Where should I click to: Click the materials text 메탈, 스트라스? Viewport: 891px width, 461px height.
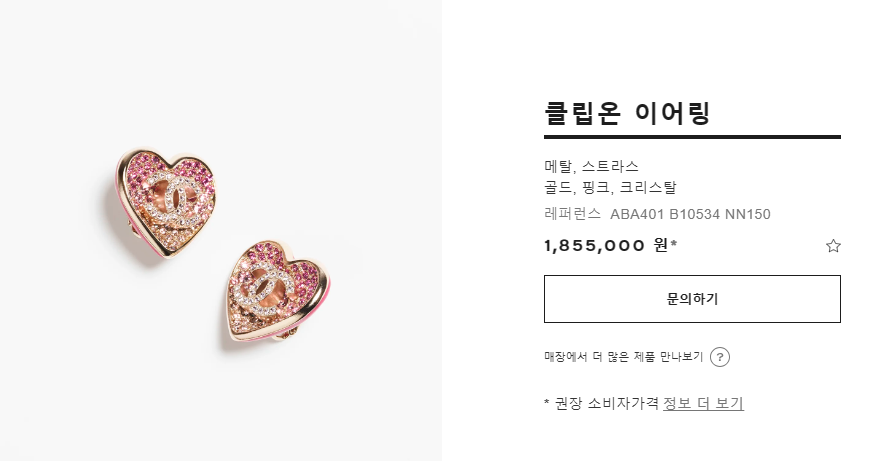[591, 166]
